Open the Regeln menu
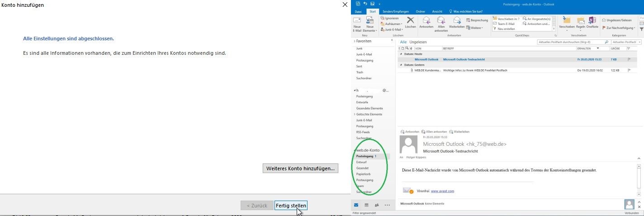This screenshot has width=644, height=216. click(x=581, y=23)
